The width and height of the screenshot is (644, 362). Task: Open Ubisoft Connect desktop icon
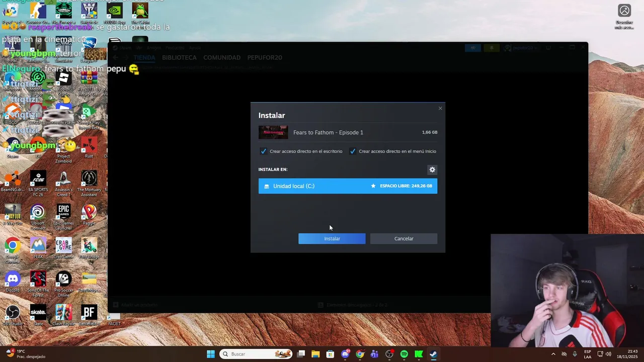[x=38, y=217]
